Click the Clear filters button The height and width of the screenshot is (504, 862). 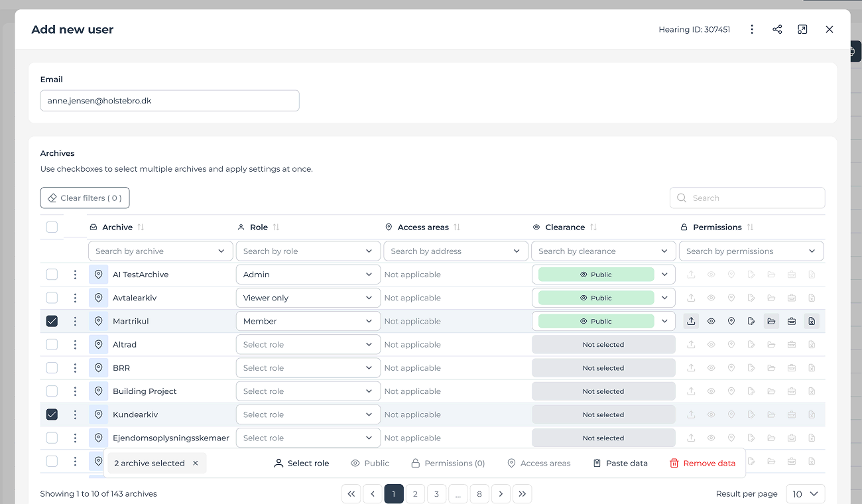tap(85, 198)
